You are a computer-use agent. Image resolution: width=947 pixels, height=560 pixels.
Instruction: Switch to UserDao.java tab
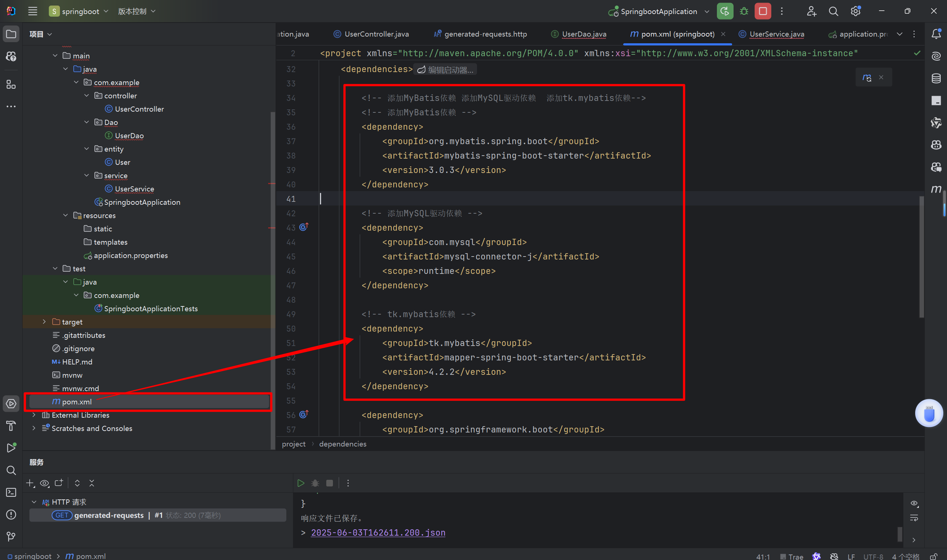584,34
